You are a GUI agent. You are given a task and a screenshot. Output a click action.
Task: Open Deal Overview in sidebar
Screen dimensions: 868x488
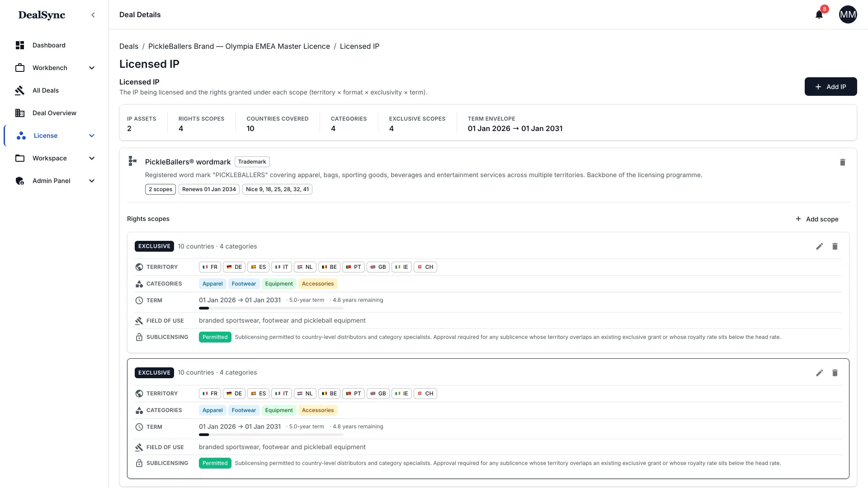coord(54,113)
